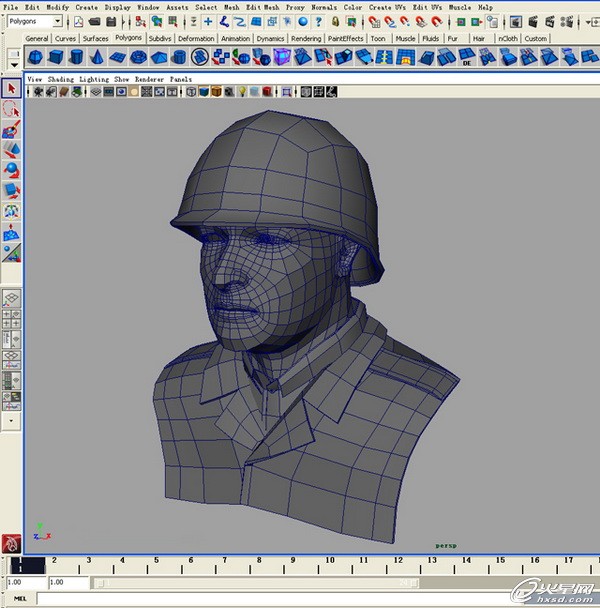Activate the Lasso select tool
The height and width of the screenshot is (608, 600).
click(11, 109)
